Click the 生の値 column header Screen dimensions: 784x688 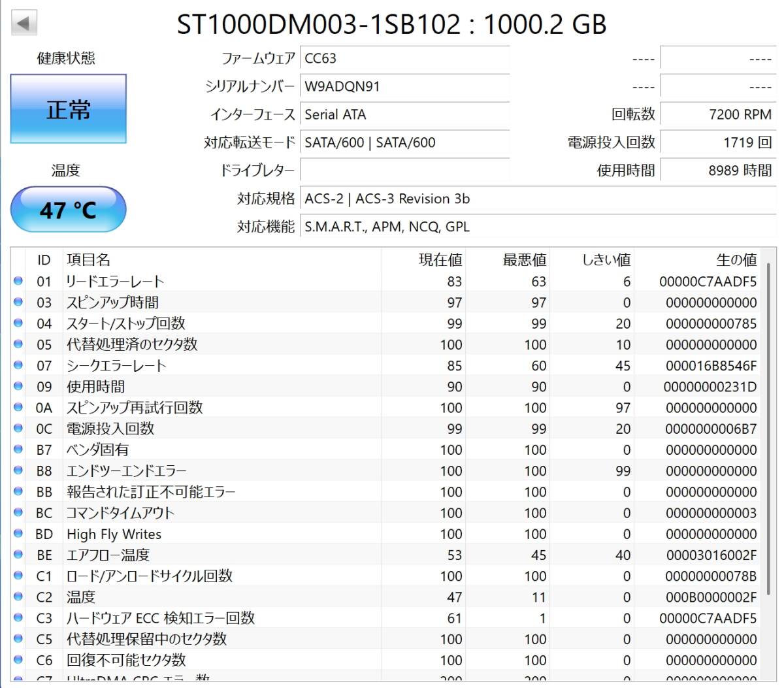738,259
